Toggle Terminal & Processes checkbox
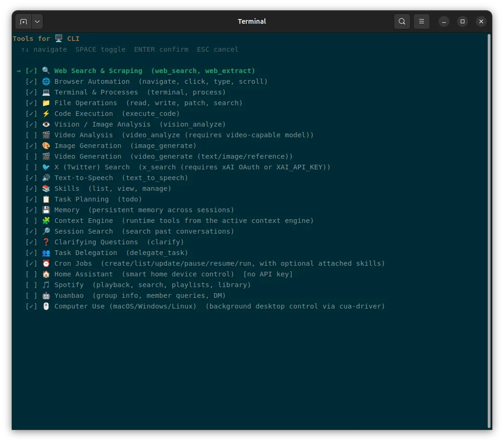Image resolution: width=504 pixels, height=443 pixels. [x=31, y=92]
